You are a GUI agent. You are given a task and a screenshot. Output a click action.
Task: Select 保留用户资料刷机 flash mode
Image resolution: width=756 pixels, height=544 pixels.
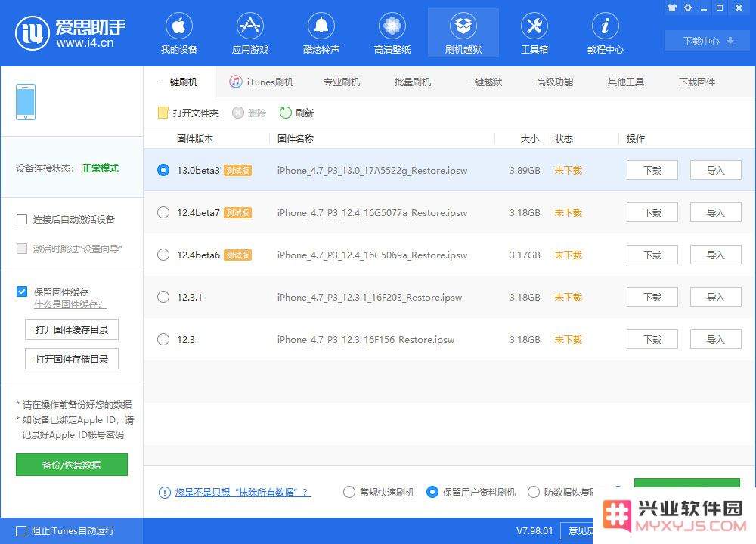coord(432,492)
